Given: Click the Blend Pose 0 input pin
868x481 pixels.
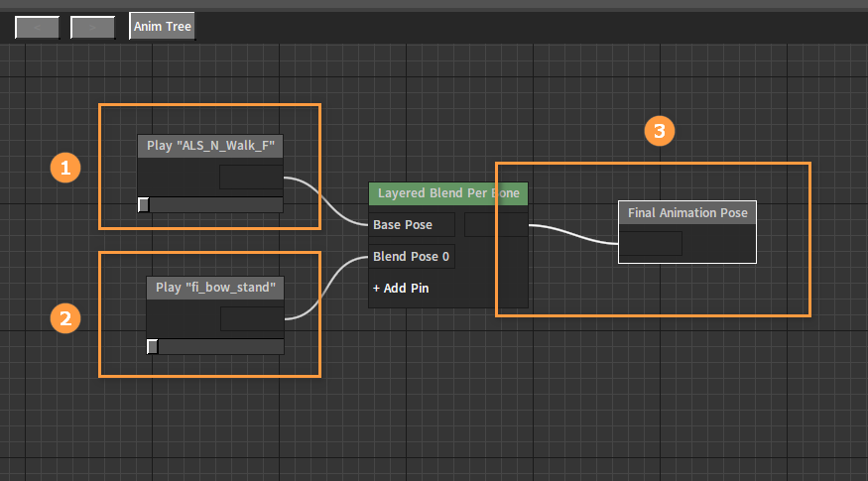Looking at the screenshot, I should [412, 257].
